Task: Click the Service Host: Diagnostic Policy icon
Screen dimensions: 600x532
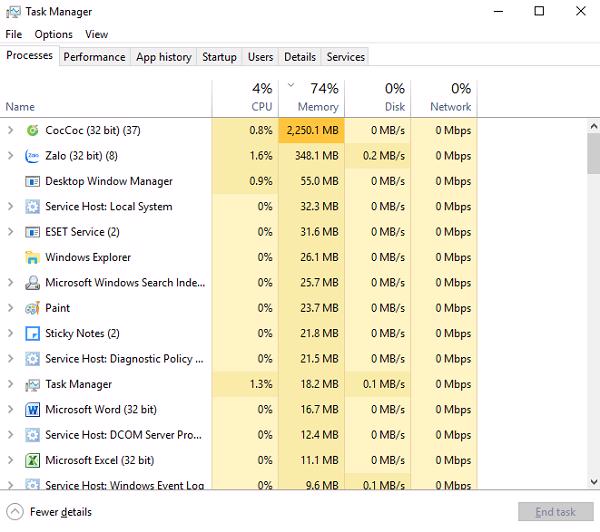Action: tap(33, 359)
